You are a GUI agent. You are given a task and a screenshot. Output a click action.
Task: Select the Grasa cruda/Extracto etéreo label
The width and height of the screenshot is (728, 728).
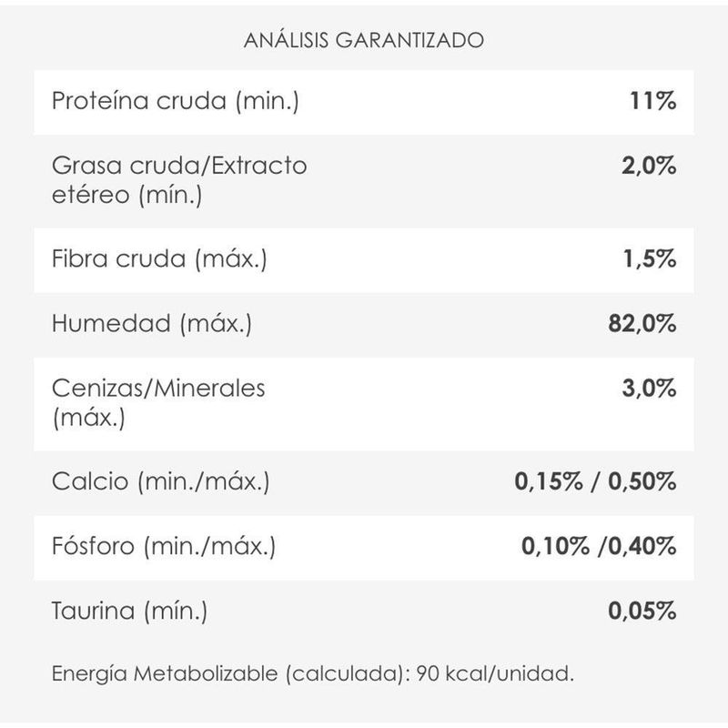coord(179,179)
